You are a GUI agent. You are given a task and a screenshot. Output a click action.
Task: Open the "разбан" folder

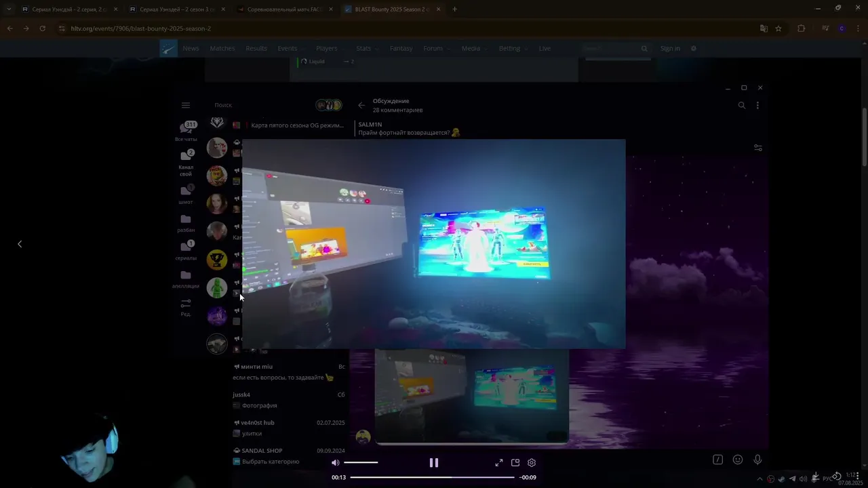[x=186, y=223]
